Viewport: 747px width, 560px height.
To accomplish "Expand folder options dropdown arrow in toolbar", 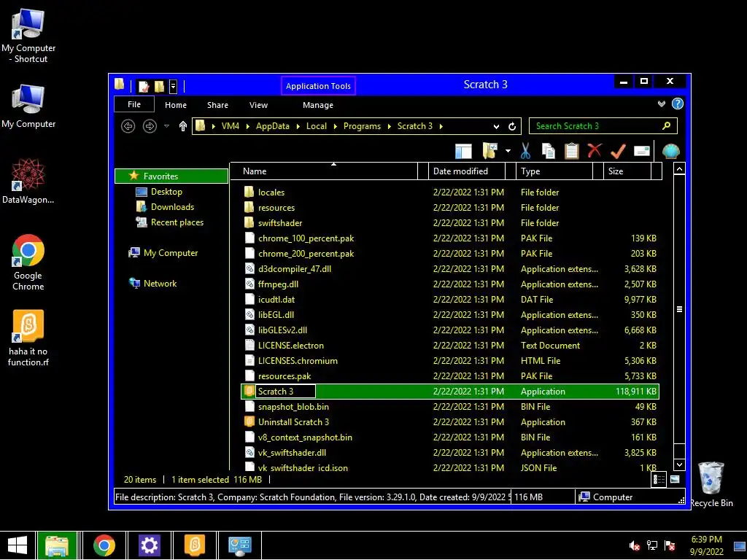I will (508, 151).
